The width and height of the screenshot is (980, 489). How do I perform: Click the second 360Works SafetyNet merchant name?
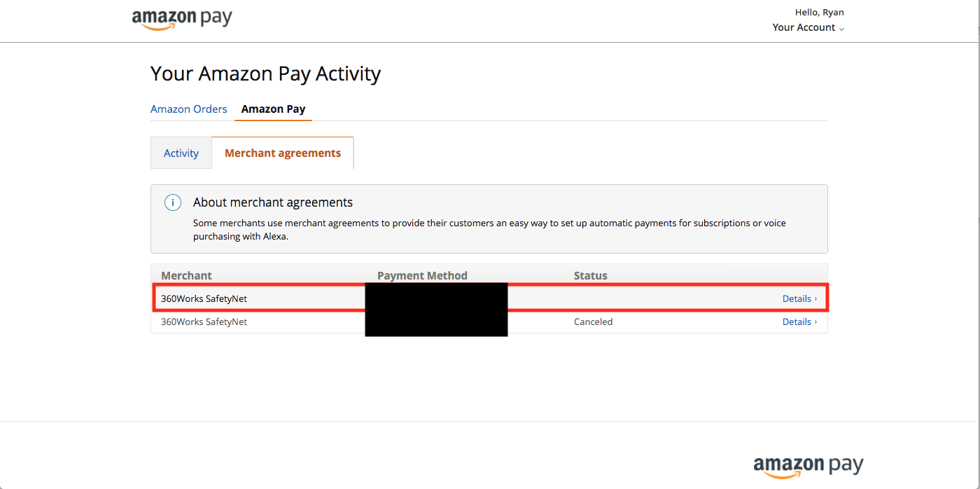click(x=204, y=322)
